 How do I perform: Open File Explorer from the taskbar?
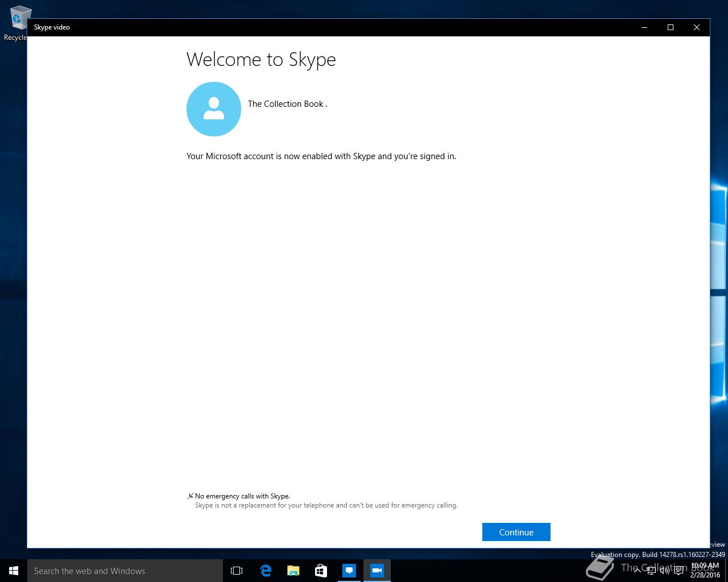(293, 571)
